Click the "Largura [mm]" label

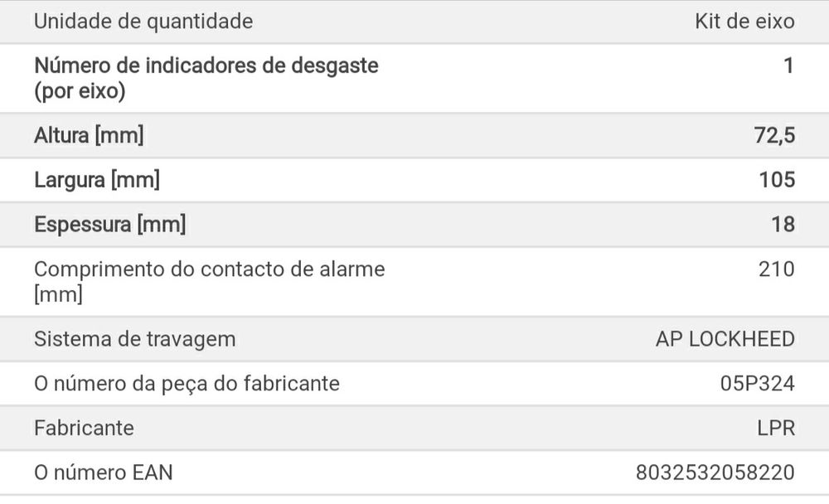(x=97, y=180)
